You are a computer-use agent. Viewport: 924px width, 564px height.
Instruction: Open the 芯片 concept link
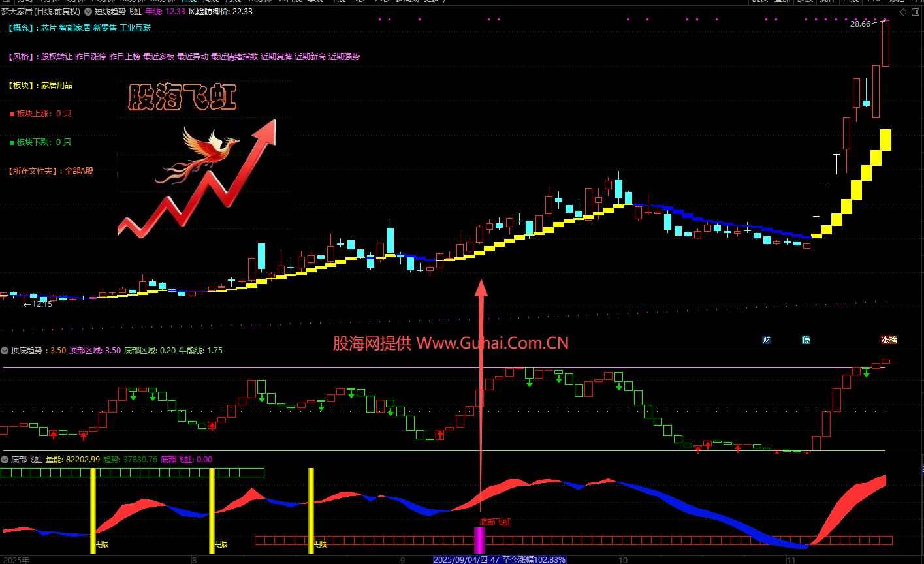(x=49, y=28)
